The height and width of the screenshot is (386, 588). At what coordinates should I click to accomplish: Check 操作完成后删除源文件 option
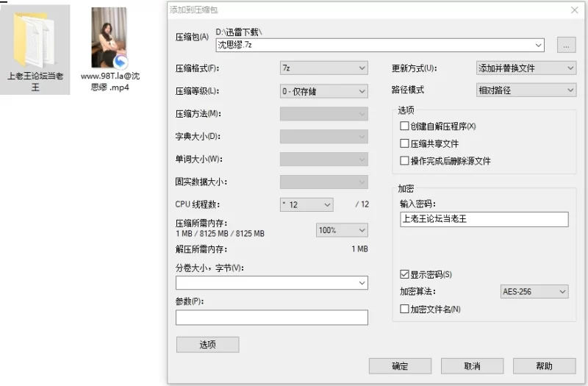tap(404, 161)
